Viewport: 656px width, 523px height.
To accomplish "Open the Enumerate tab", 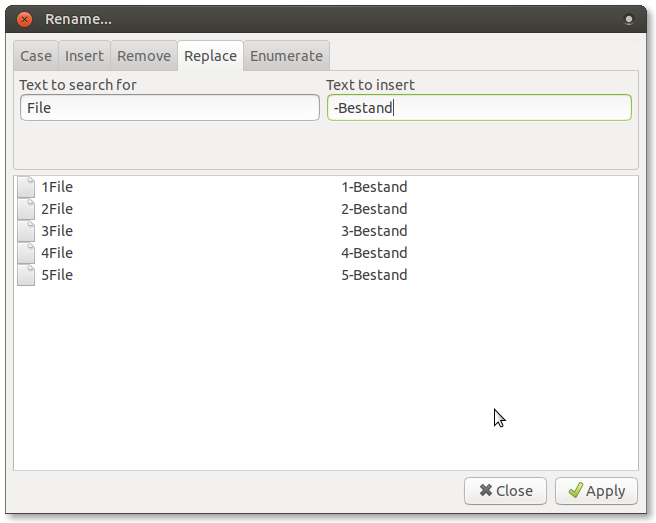I will [286, 56].
